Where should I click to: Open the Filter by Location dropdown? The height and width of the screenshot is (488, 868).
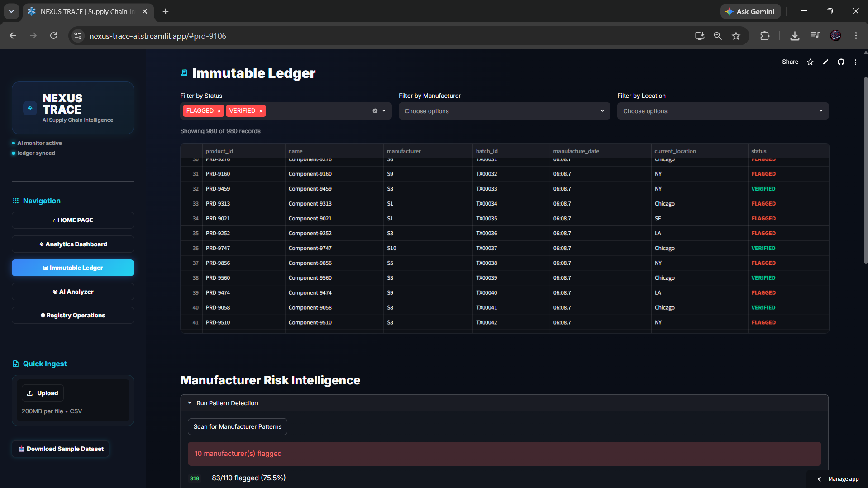723,111
